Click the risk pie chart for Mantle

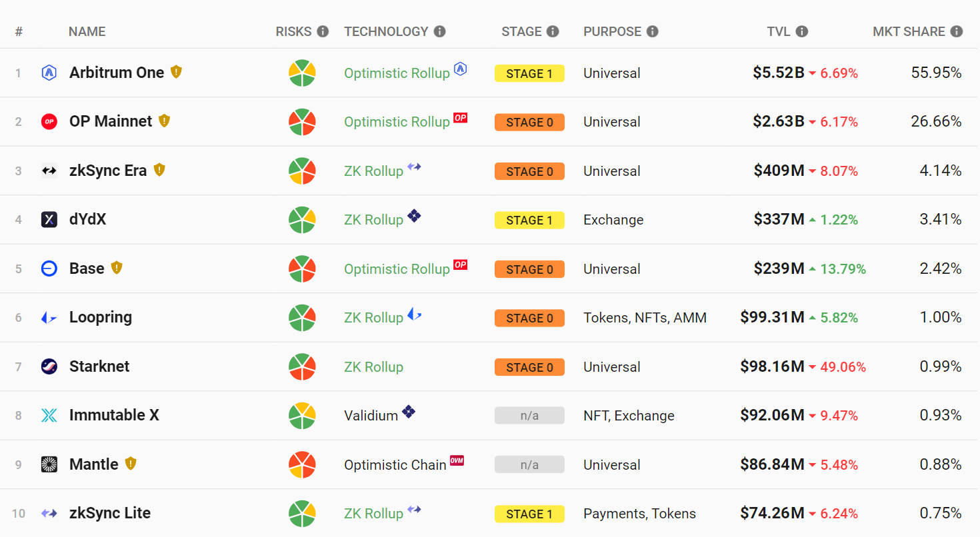pyautogui.click(x=302, y=464)
